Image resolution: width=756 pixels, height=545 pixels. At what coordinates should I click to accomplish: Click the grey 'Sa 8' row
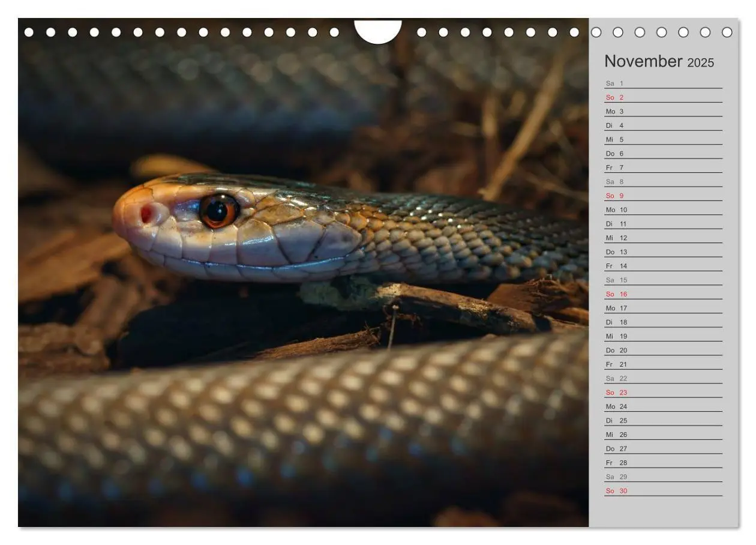tap(663, 181)
